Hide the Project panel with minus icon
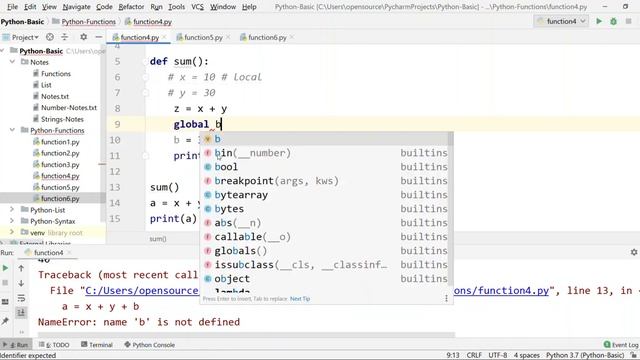Viewport: 640px width, 360px height. click(98, 37)
